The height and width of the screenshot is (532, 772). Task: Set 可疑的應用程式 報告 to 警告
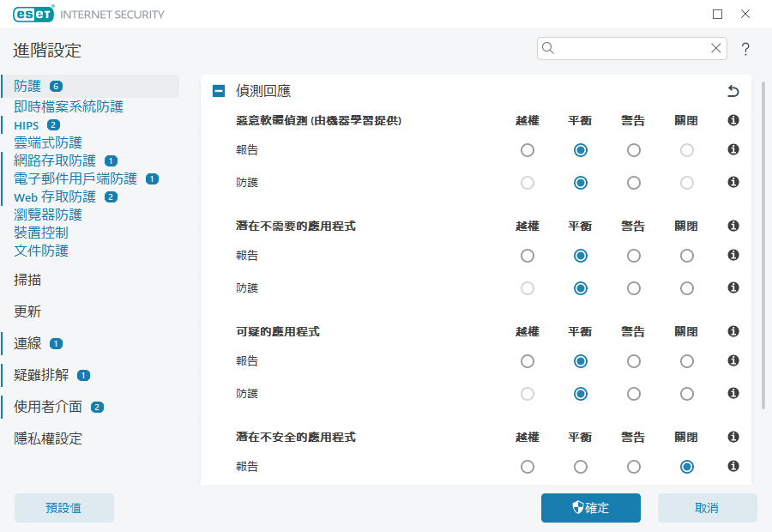[x=634, y=361]
